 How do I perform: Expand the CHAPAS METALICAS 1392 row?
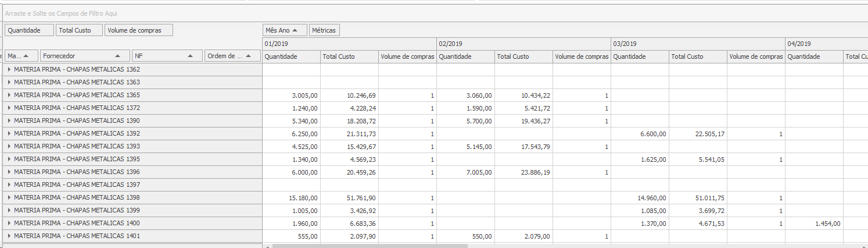[x=9, y=133]
